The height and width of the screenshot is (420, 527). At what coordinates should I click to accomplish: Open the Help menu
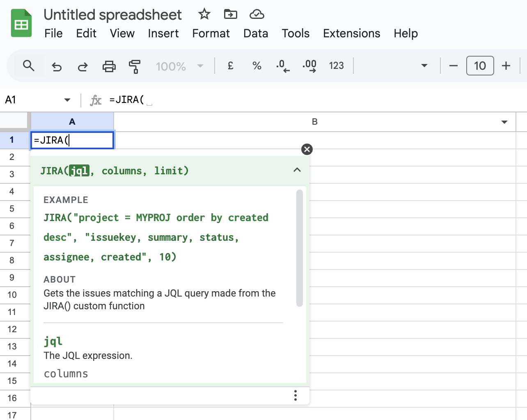click(406, 33)
